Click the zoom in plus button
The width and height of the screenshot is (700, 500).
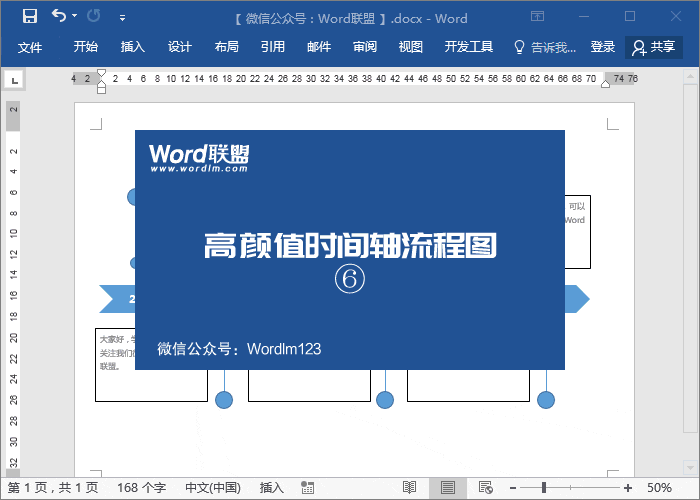coord(628,488)
